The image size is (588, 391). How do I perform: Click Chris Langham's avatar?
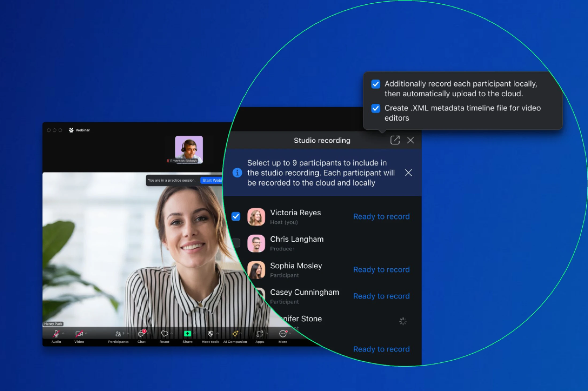(256, 243)
